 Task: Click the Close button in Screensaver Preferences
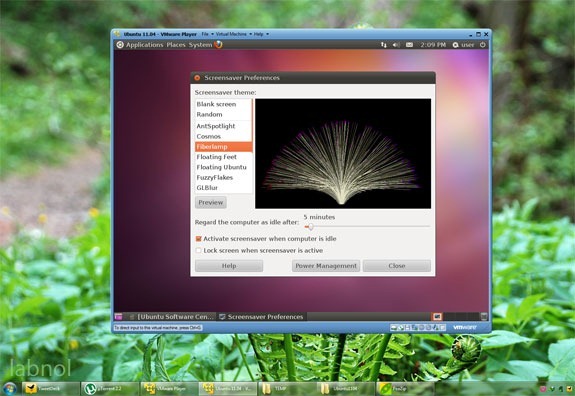[x=397, y=266]
